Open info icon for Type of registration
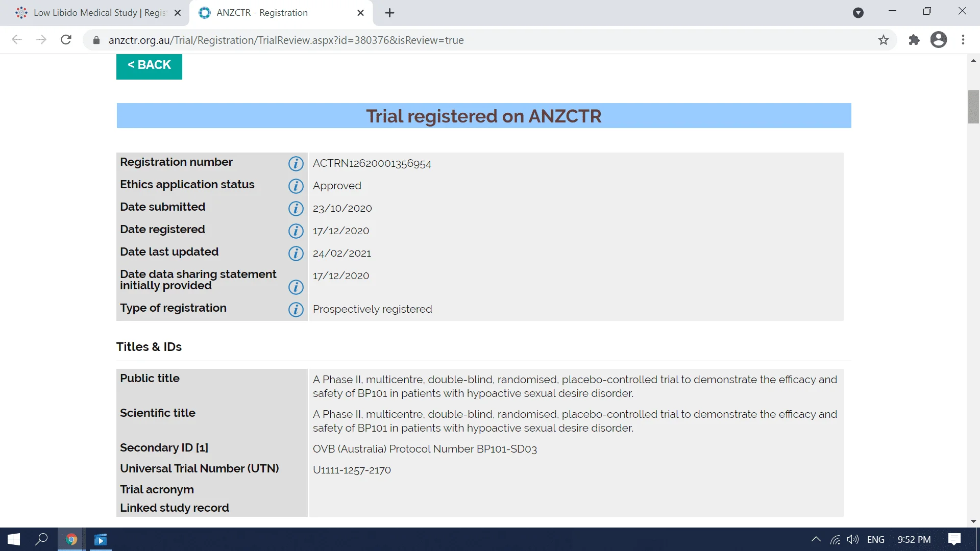 tap(296, 310)
